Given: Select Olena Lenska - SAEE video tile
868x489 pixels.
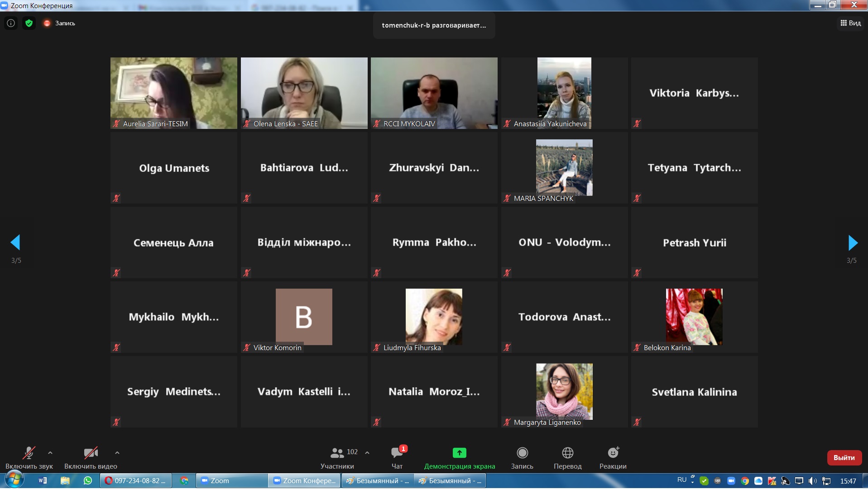Looking at the screenshot, I should pos(304,93).
